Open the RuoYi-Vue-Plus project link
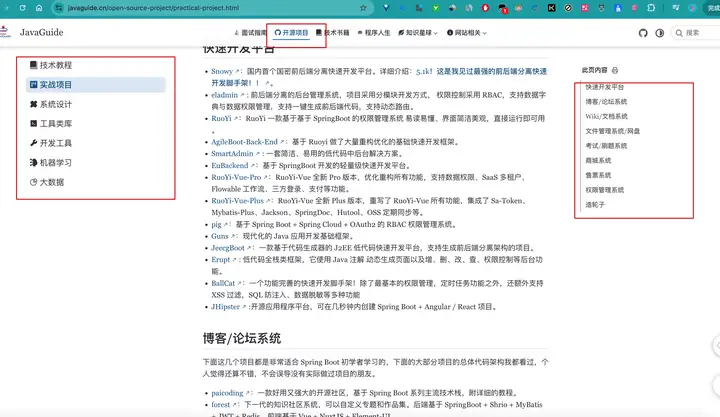Image resolution: width=720 pixels, height=417 pixels. click(241, 201)
